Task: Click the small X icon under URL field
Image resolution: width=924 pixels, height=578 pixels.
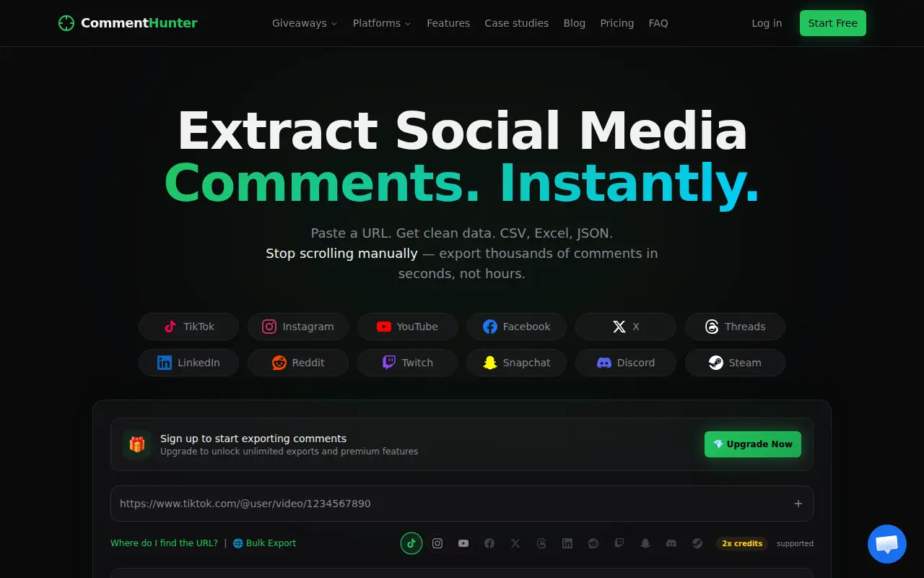Action: [x=515, y=543]
